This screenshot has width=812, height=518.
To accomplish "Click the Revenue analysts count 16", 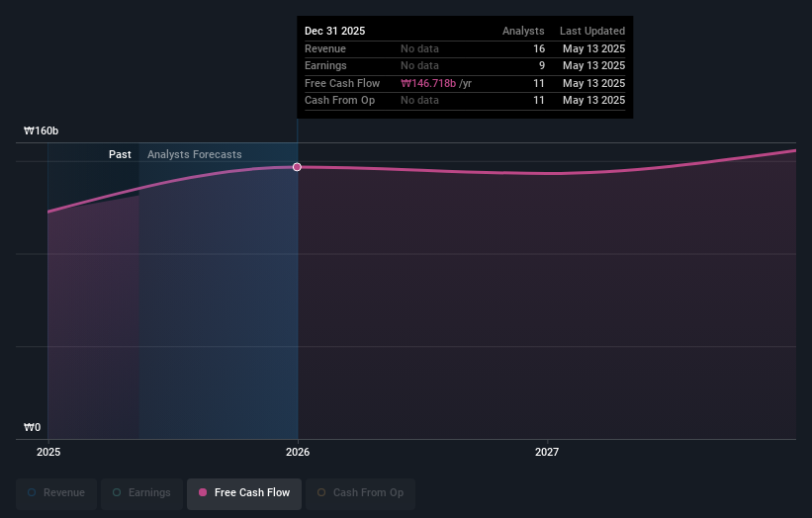I will coord(539,48).
